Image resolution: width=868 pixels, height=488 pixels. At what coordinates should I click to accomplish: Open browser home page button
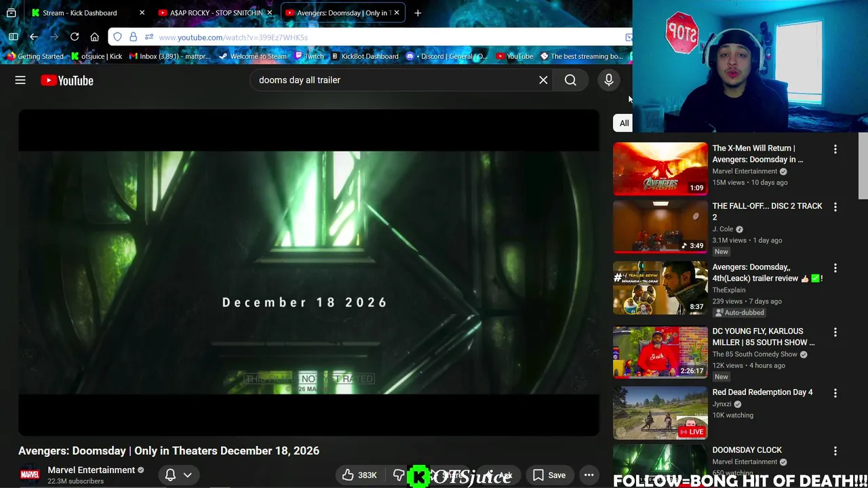tap(95, 37)
